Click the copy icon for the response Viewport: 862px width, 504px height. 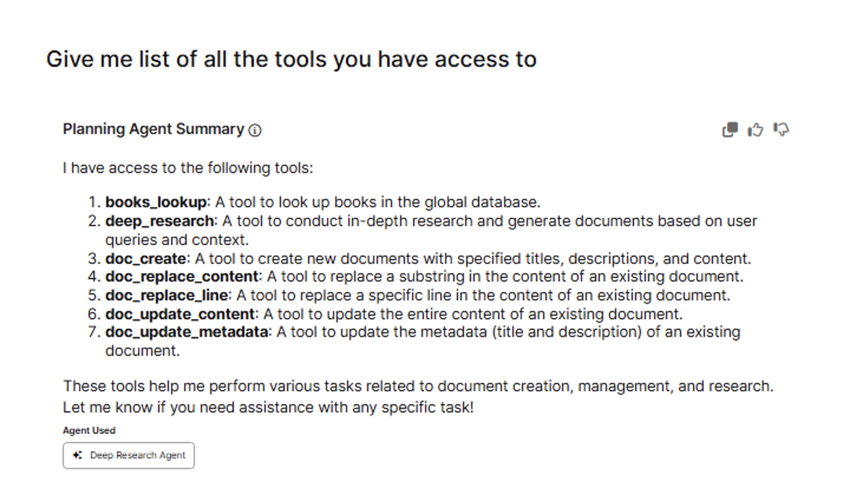729,129
